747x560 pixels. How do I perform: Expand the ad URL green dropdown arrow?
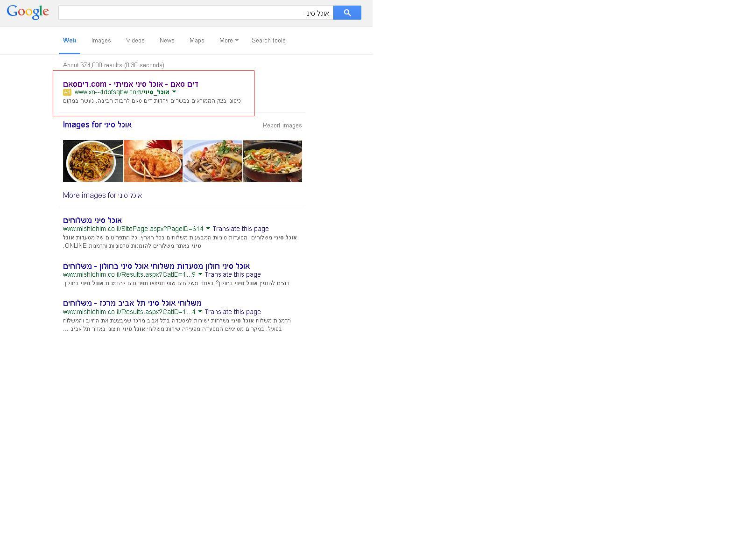point(174,92)
